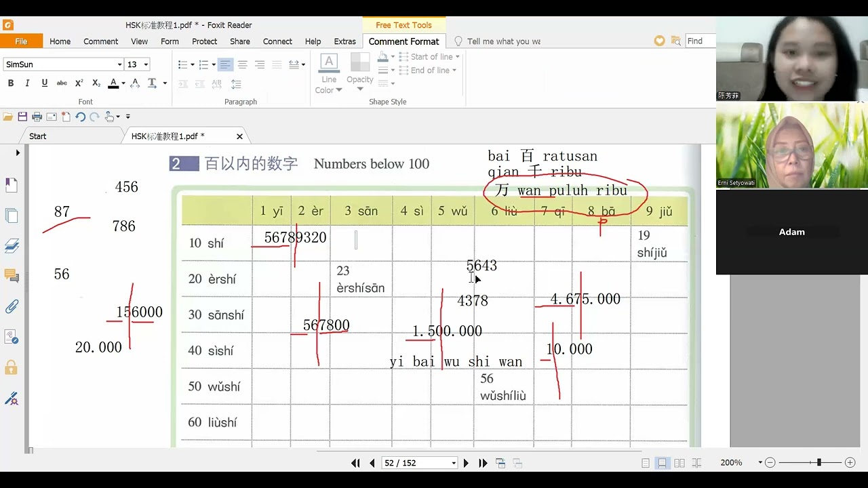Open the SimSun font name dropdown

click(119, 64)
